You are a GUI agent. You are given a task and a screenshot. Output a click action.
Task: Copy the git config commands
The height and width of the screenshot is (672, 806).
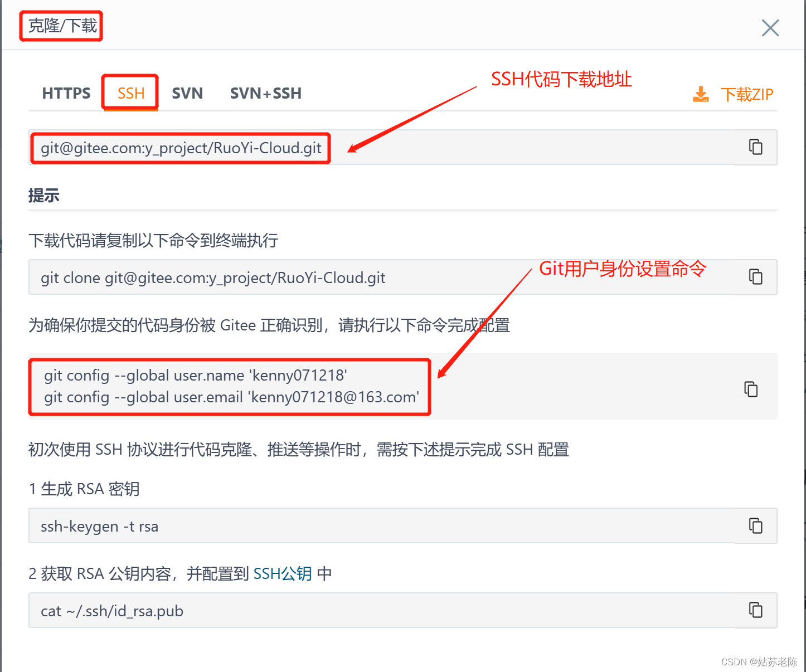pyautogui.click(x=751, y=389)
